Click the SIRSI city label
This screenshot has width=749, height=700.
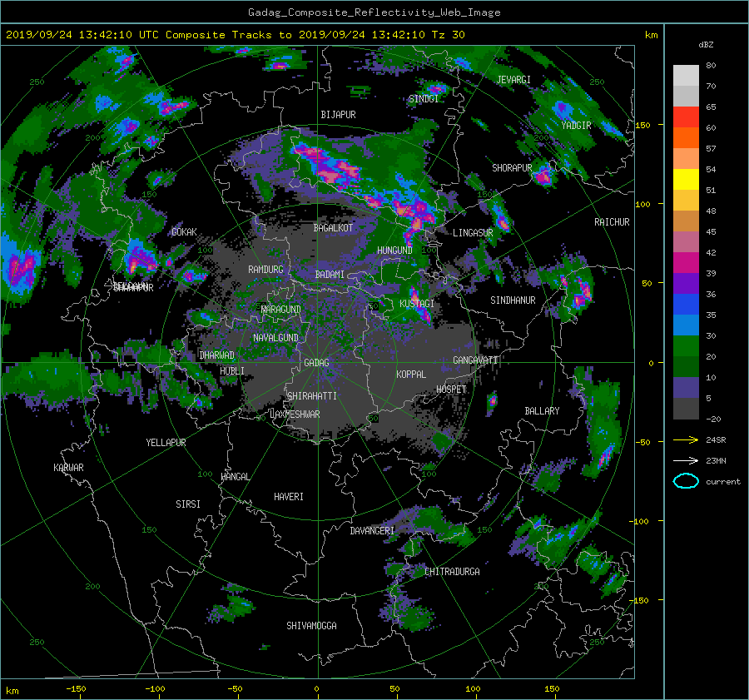point(188,504)
